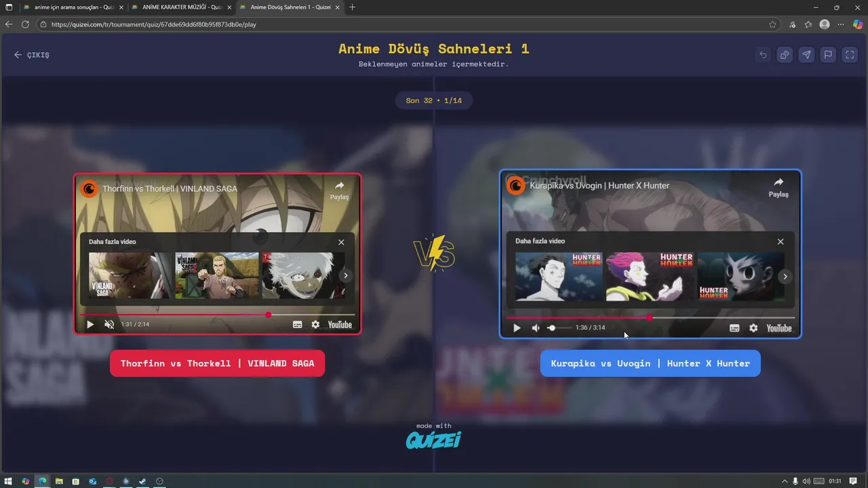Toggle captions on Vinland Saga video
The image size is (868, 488).
297,325
